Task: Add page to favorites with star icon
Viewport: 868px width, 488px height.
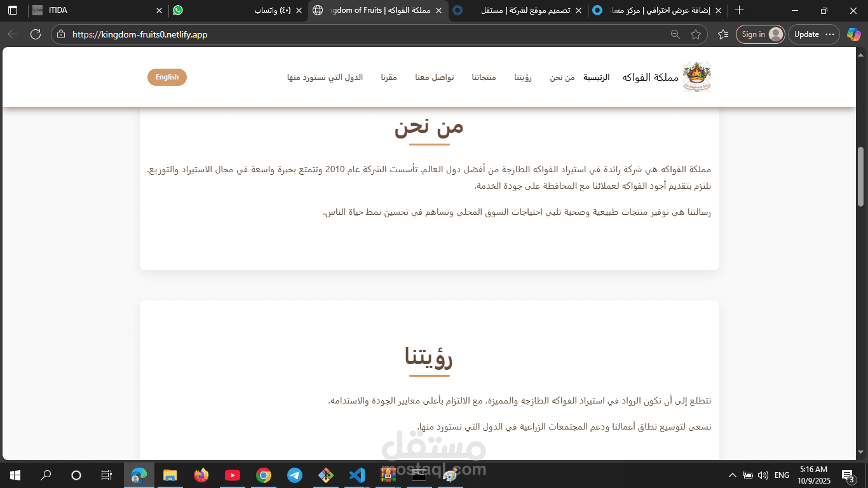Action: (696, 34)
